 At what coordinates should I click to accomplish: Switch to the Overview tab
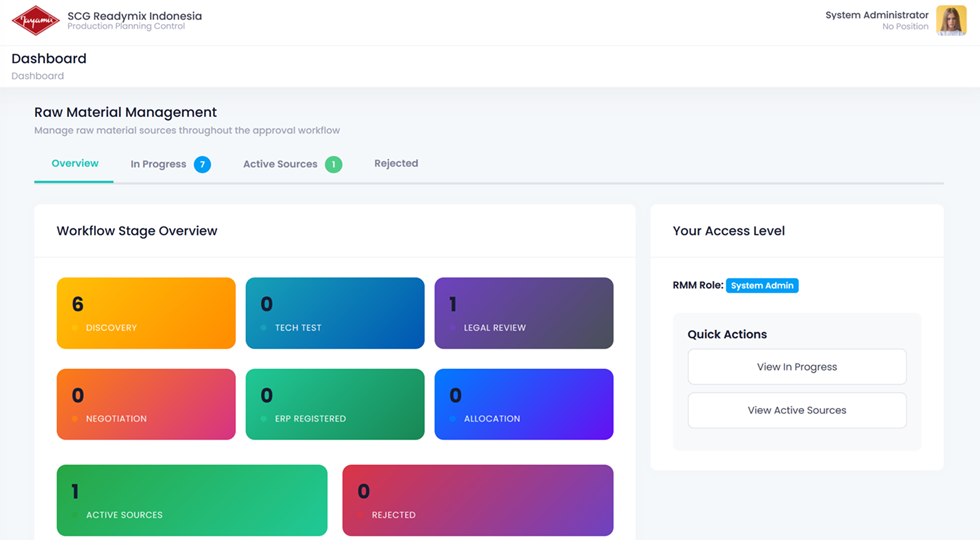(x=75, y=163)
